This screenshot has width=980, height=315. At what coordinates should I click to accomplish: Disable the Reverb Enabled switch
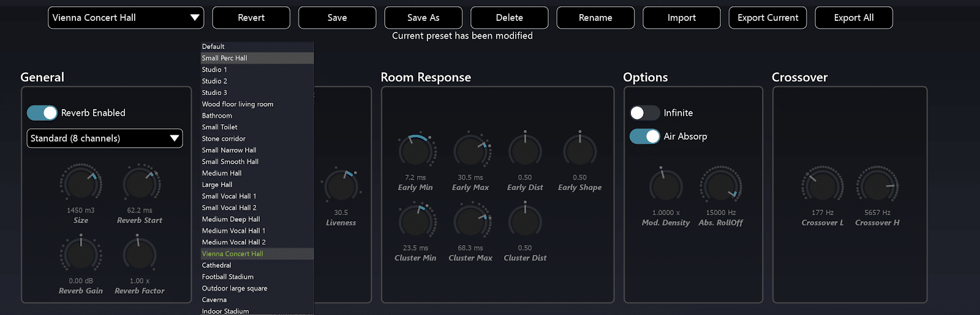42,113
